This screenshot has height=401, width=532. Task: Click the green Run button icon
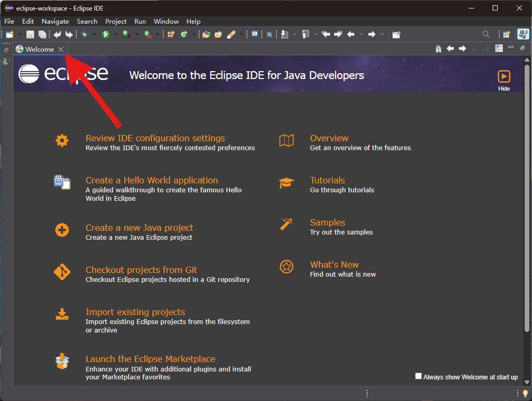point(105,34)
